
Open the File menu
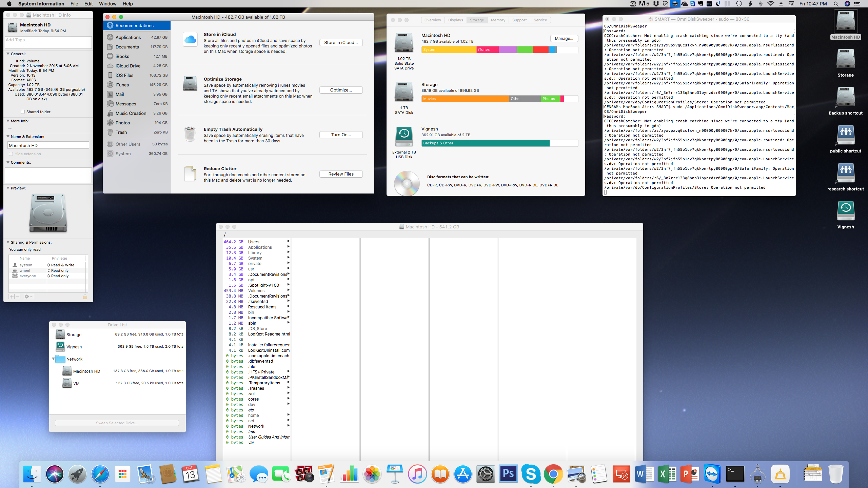74,4
